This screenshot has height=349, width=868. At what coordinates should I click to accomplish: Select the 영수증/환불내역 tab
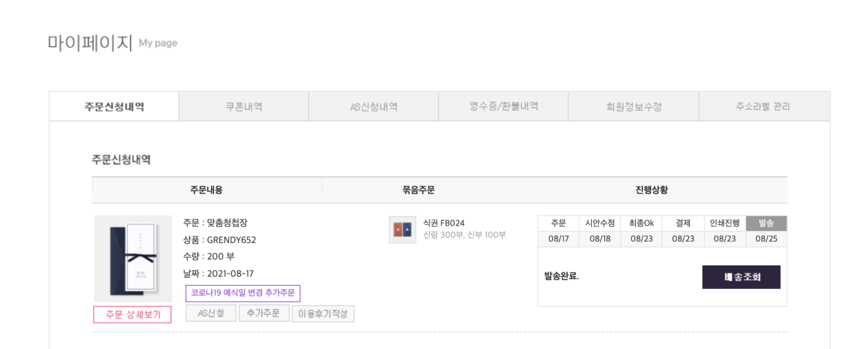click(x=504, y=107)
